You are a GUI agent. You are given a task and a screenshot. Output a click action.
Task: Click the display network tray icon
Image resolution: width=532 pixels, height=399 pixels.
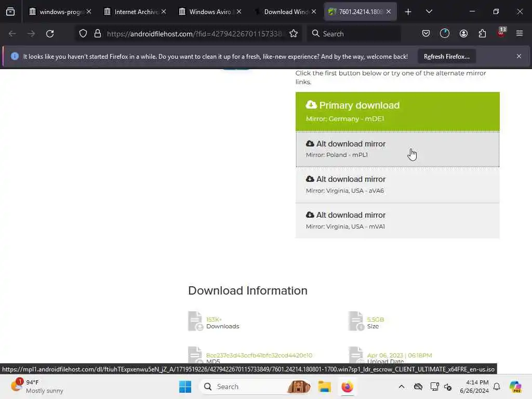434,387
